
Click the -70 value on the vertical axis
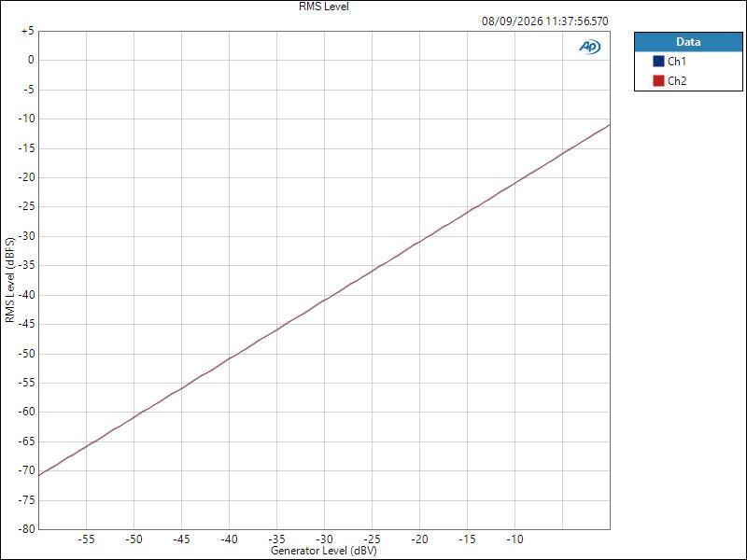[26, 470]
